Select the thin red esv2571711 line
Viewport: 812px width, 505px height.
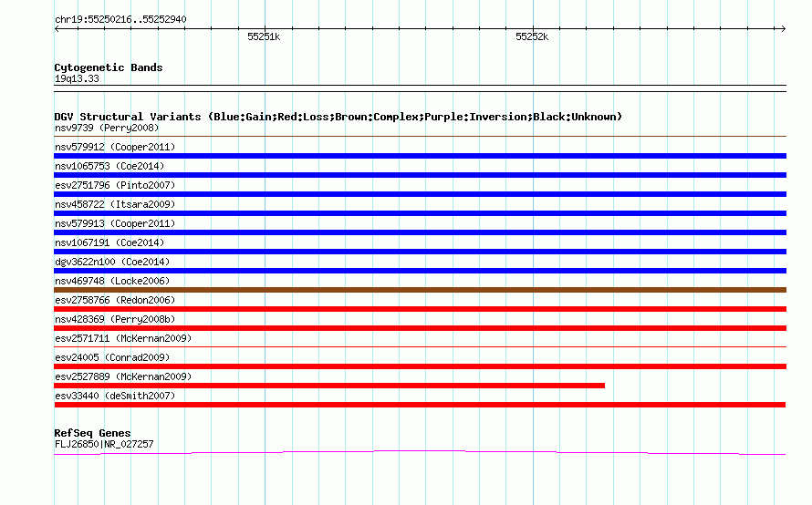click(420, 346)
